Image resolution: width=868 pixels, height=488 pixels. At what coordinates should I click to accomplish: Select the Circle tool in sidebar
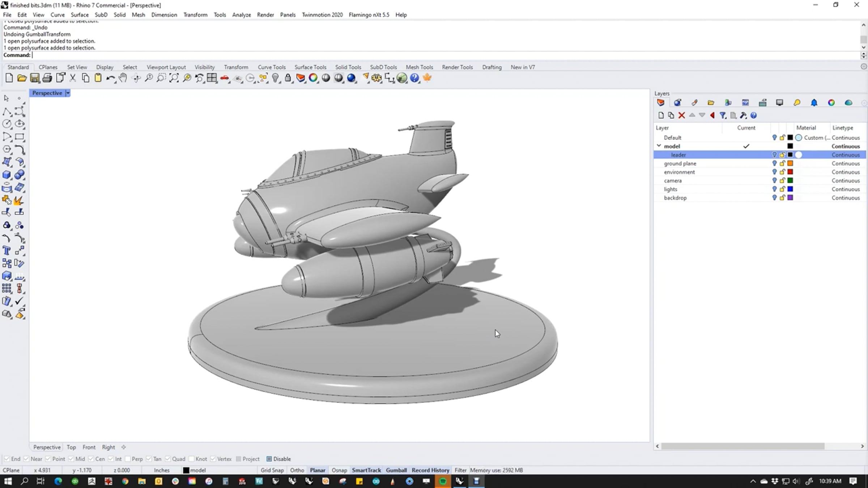pyautogui.click(x=7, y=124)
